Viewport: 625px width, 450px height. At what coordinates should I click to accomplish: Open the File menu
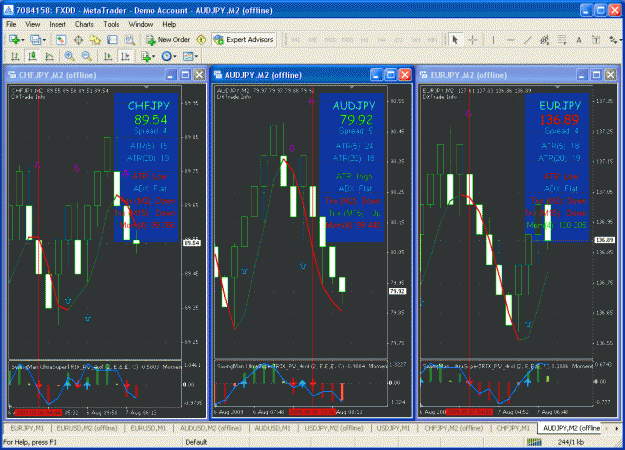(x=11, y=24)
